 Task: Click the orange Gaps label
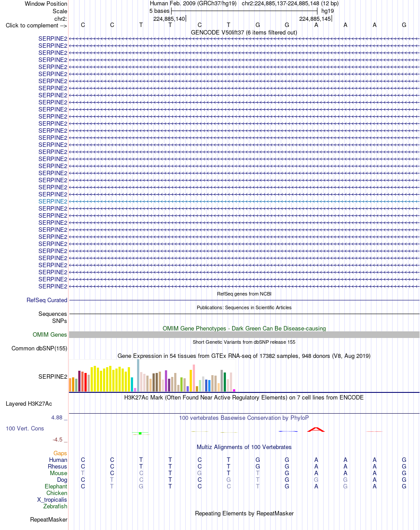pyautogui.click(x=60, y=453)
